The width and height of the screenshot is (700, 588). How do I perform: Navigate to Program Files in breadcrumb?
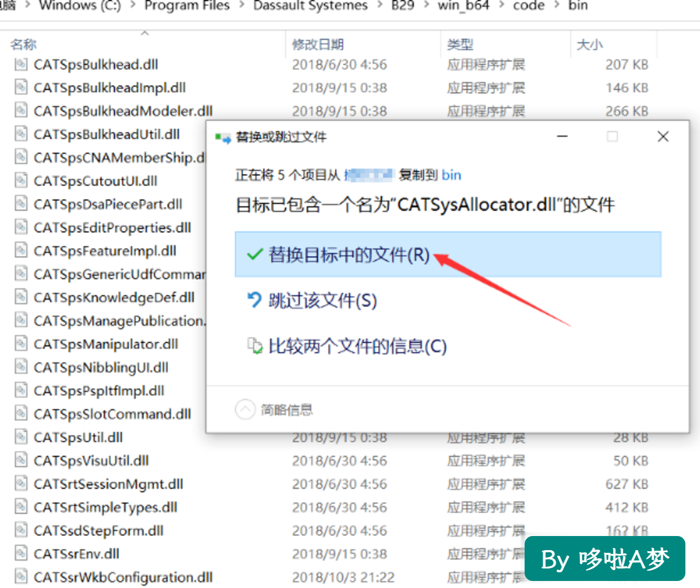[x=187, y=5]
